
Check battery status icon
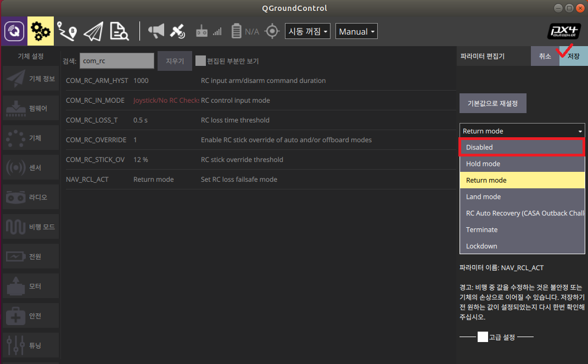point(236,31)
